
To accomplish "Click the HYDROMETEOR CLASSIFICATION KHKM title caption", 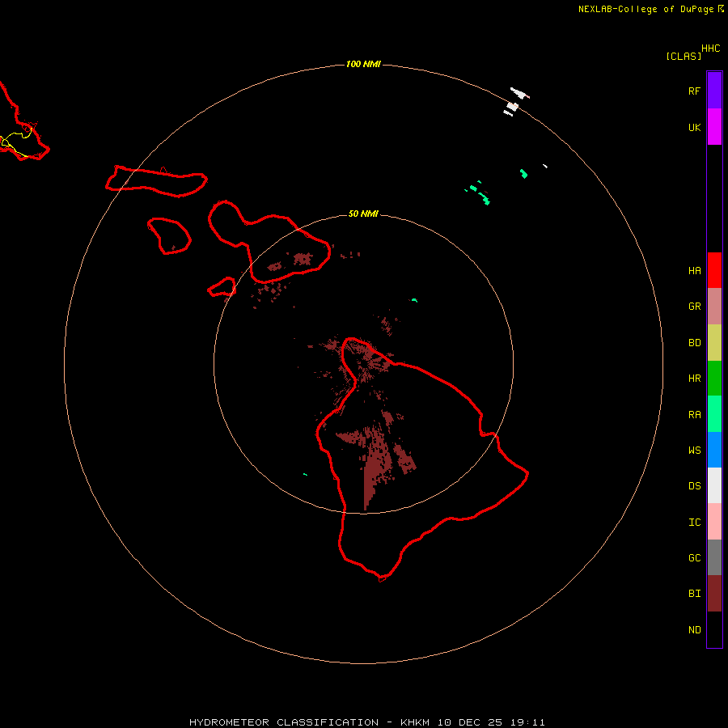I will [366, 722].
